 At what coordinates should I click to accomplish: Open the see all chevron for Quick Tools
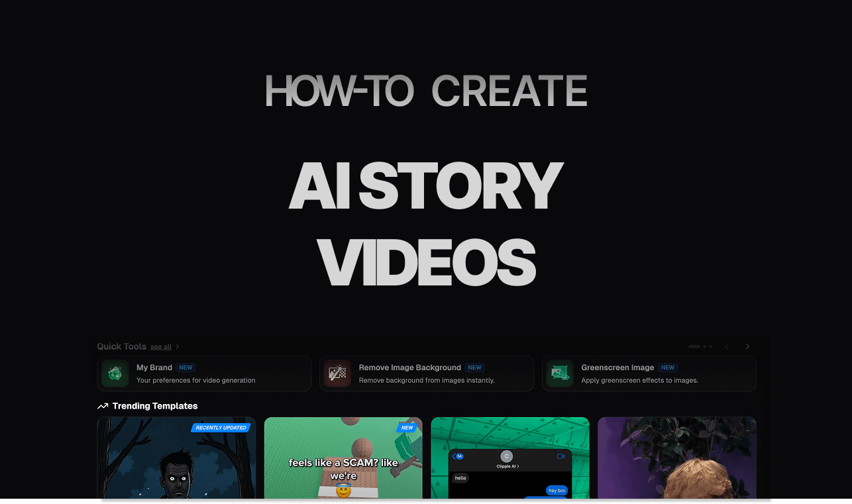tap(176, 346)
